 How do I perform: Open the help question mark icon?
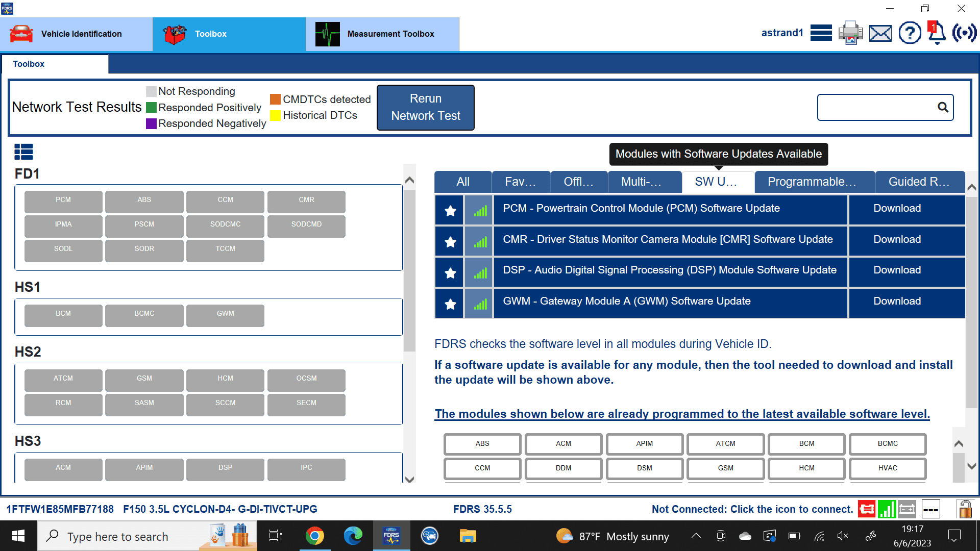click(910, 33)
